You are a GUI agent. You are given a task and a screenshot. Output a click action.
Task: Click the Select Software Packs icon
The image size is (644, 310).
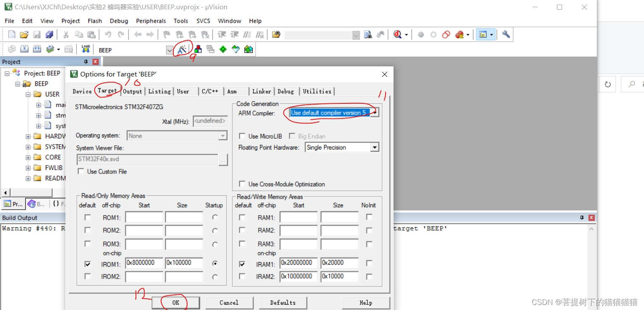click(236, 49)
